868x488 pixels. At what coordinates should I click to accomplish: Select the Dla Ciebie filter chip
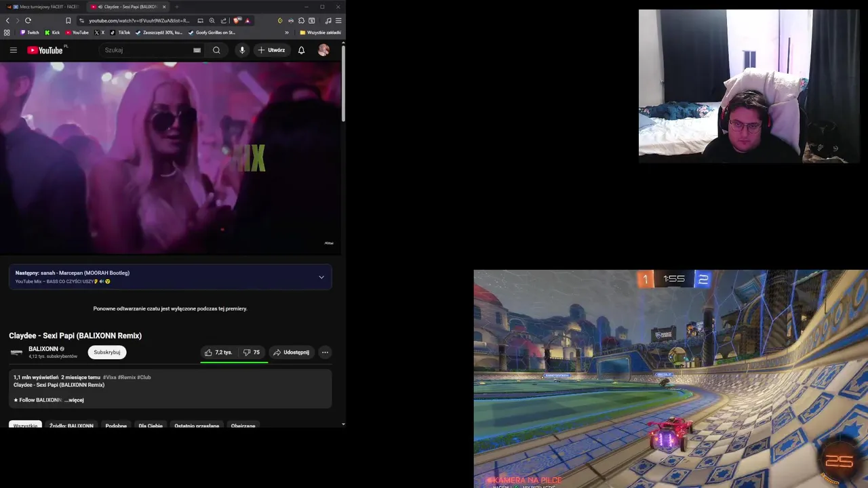(151, 426)
